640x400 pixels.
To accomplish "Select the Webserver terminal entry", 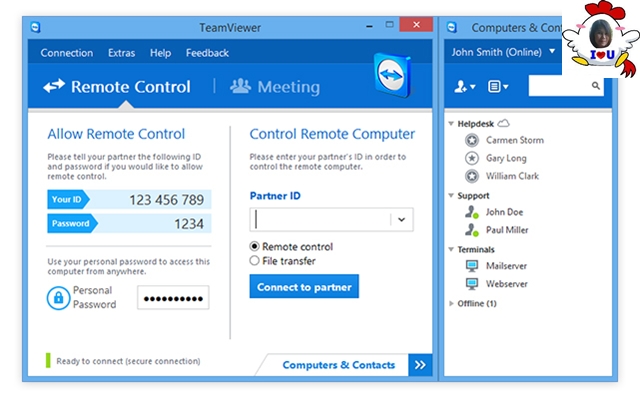I will [507, 284].
